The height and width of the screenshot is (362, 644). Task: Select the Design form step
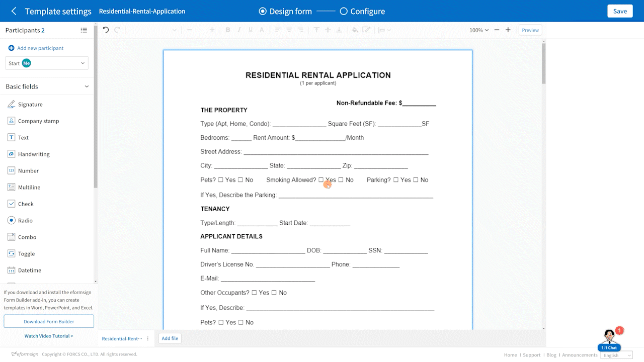(285, 11)
